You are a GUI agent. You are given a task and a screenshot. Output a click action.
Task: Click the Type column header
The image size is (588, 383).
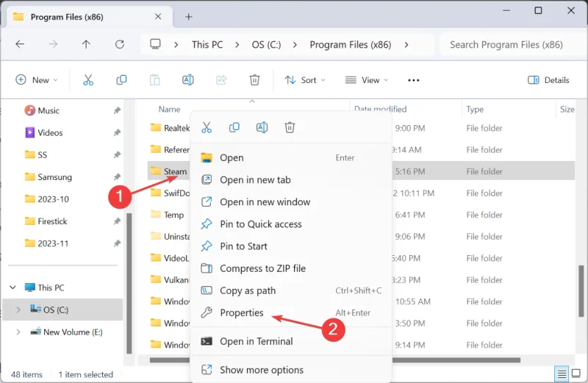pos(475,109)
